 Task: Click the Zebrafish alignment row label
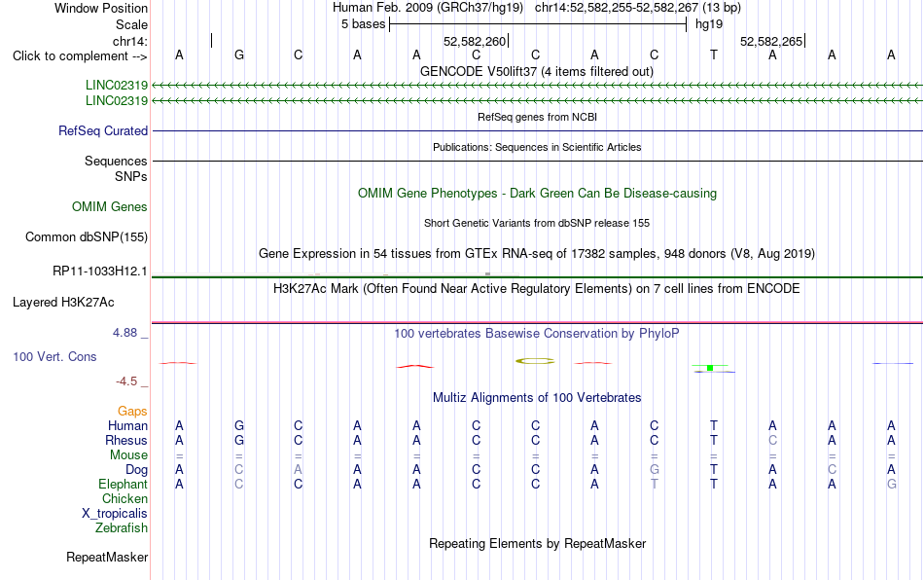tap(122, 527)
